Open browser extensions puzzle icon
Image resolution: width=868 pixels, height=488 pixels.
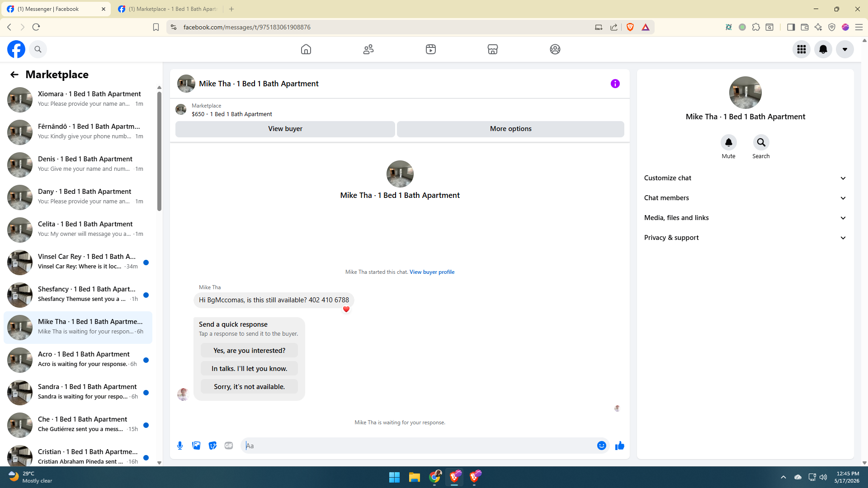coord(756,27)
